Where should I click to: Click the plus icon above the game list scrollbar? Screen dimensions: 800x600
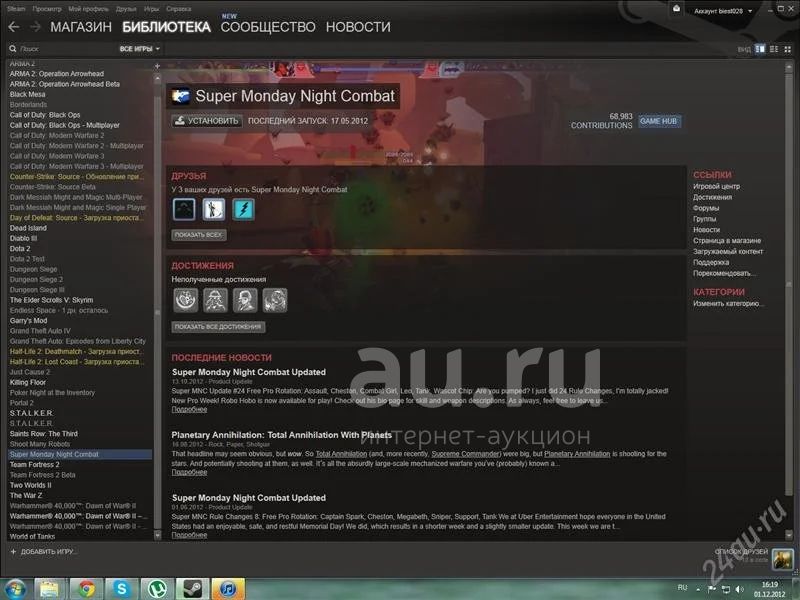[x=157, y=66]
